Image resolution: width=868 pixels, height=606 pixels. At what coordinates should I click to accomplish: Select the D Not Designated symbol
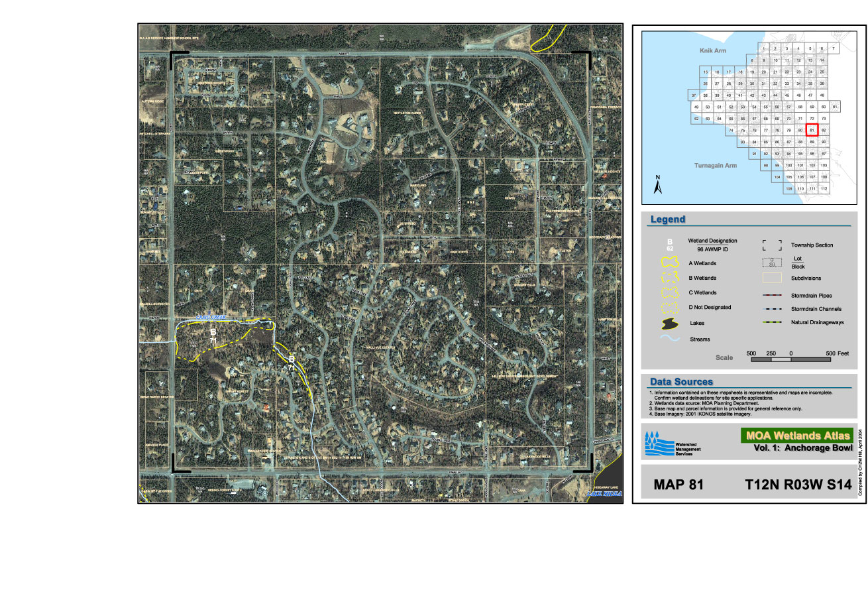pyautogui.click(x=670, y=307)
